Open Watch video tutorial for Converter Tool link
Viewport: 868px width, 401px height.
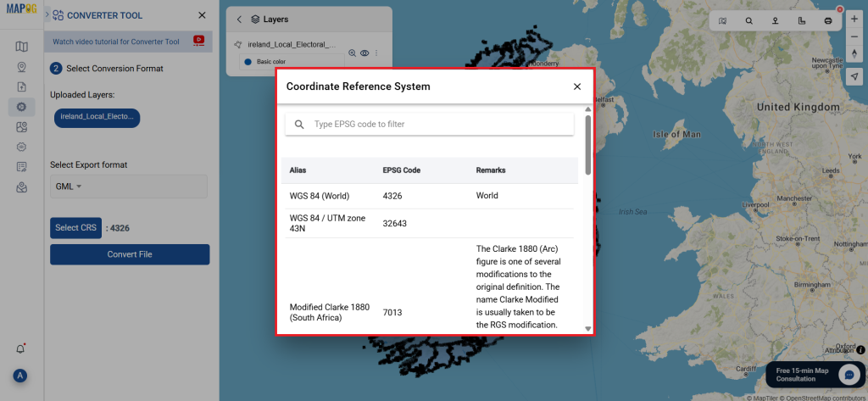(x=115, y=42)
